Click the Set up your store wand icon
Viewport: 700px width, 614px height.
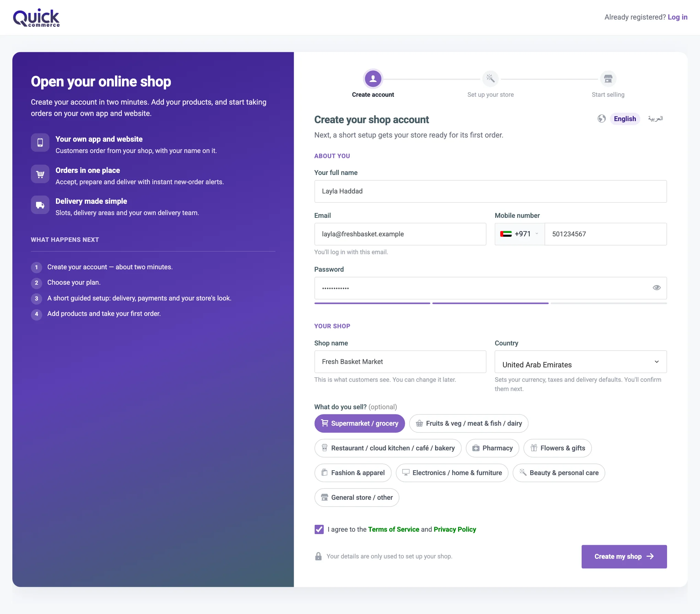coord(490,79)
